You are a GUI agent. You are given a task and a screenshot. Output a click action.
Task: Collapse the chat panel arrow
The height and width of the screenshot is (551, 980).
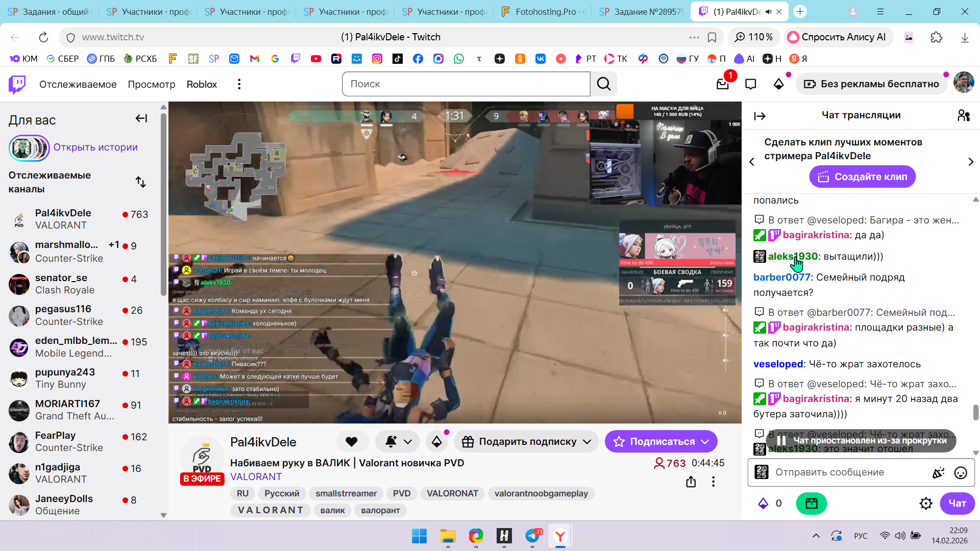pyautogui.click(x=759, y=116)
